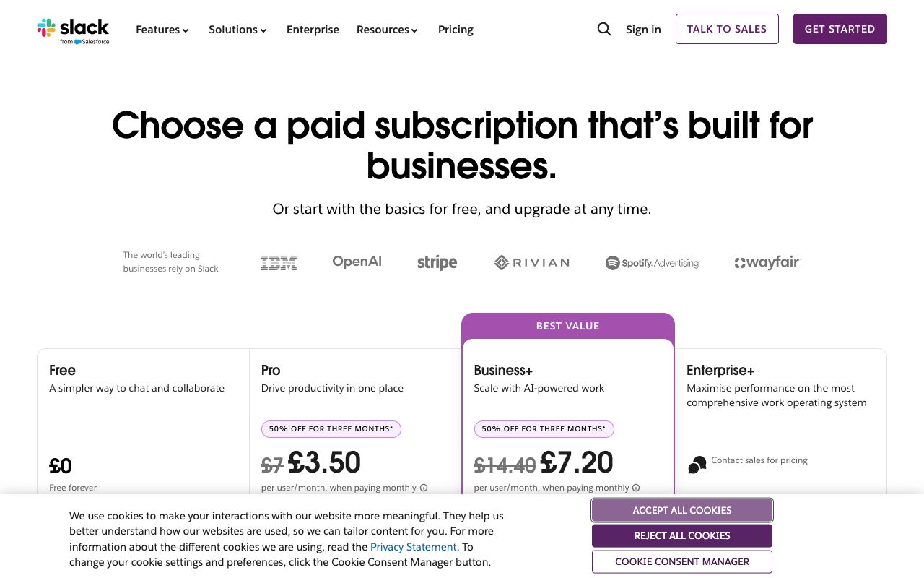The height and width of the screenshot is (578, 924).
Task: Go to the Pricing page
Action: (x=456, y=30)
